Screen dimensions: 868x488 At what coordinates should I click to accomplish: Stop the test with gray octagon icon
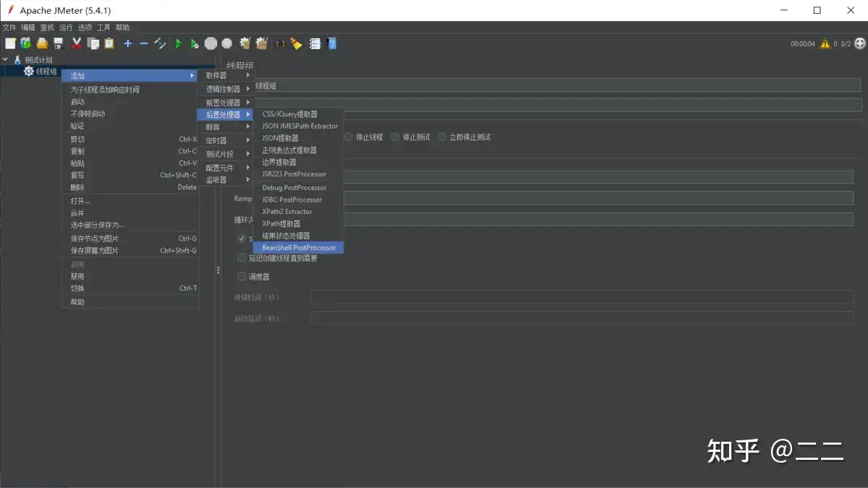tap(210, 43)
